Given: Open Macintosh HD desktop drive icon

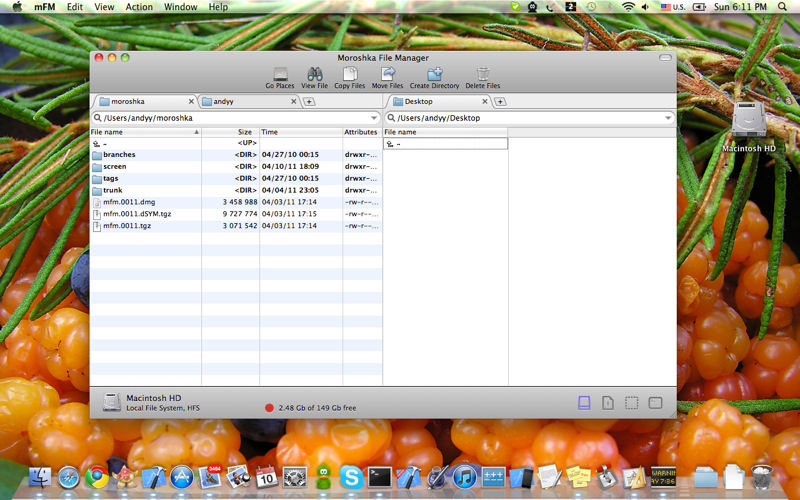Looking at the screenshot, I should pos(749,121).
